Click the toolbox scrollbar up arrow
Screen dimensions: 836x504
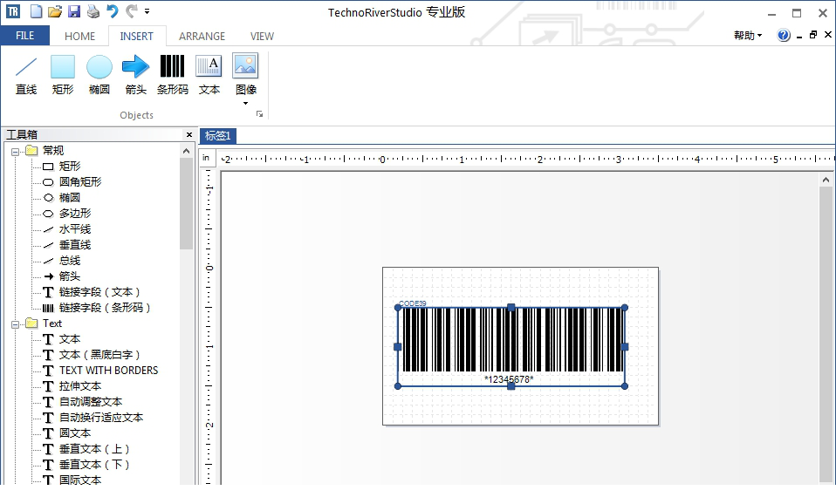click(x=186, y=152)
